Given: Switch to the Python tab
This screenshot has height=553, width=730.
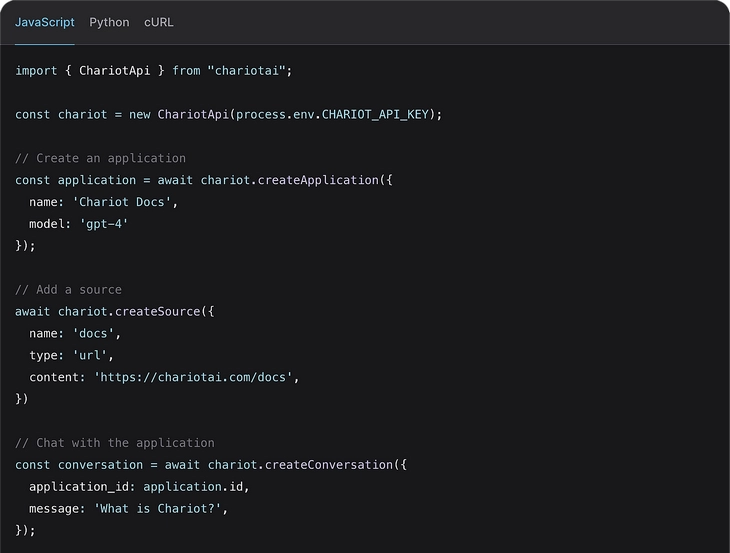Looking at the screenshot, I should pyautogui.click(x=109, y=22).
